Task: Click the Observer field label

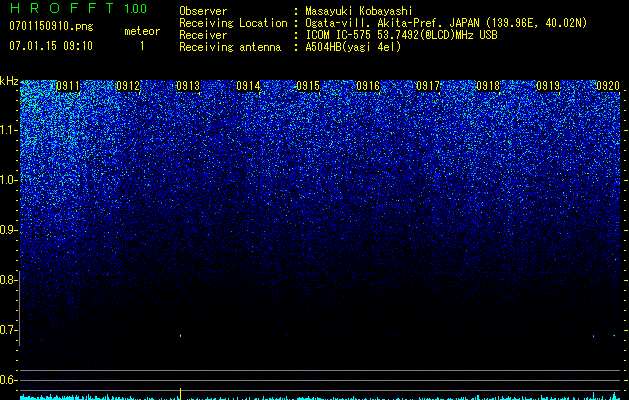Action: pyautogui.click(x=203, y=11)
